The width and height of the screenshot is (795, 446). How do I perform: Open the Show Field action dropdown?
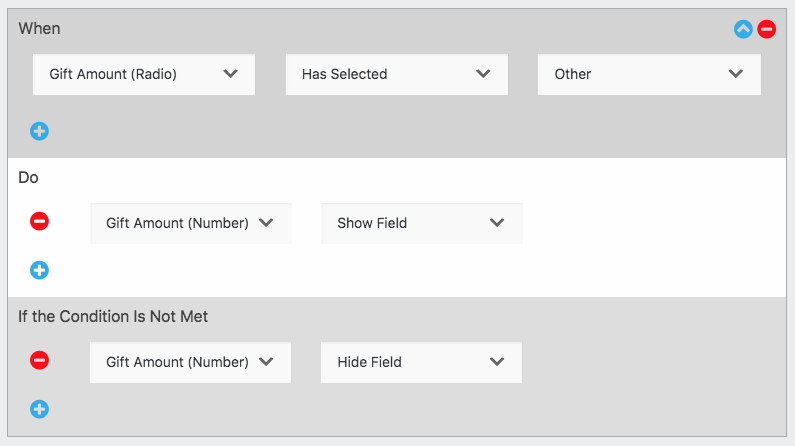422,223
